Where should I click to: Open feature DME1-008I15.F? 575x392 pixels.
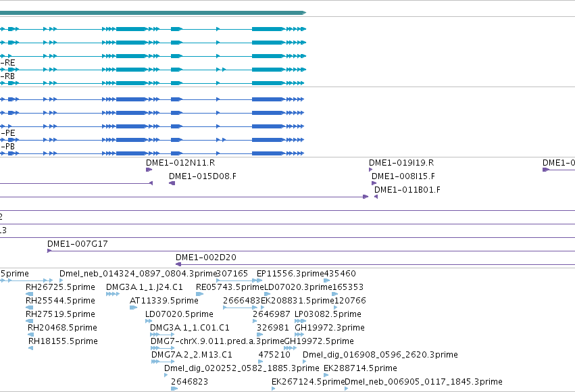[403, 176]
